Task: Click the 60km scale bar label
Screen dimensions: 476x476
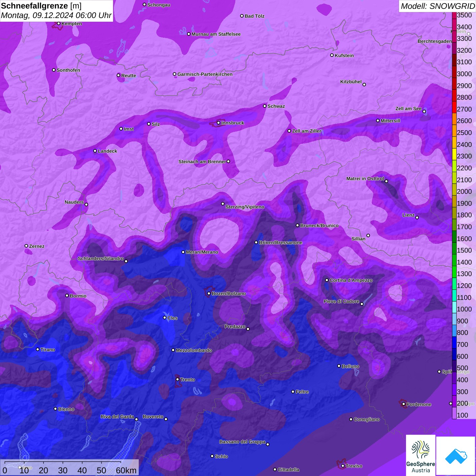Action: click(126, 470)
